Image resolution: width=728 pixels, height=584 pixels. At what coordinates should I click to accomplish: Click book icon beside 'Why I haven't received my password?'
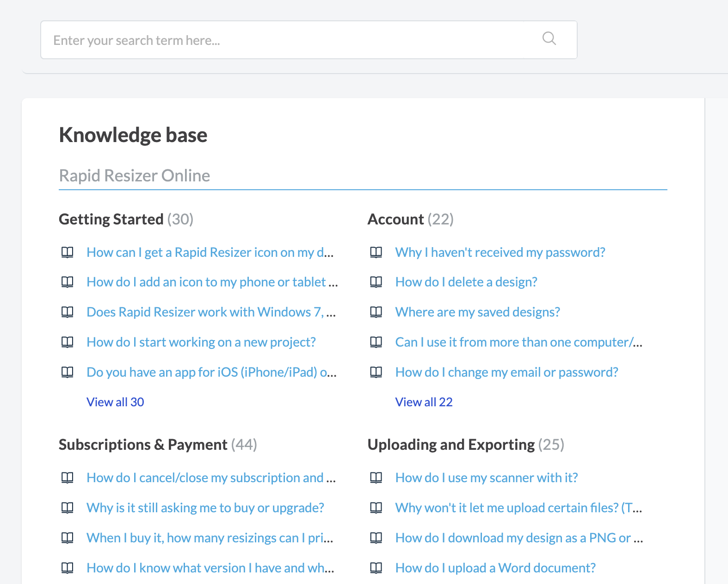(376, 252)
